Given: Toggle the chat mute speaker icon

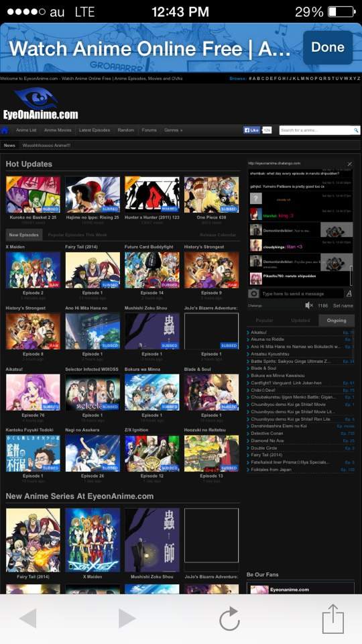Looking at the screenshot, I should [x=309, y=306].
